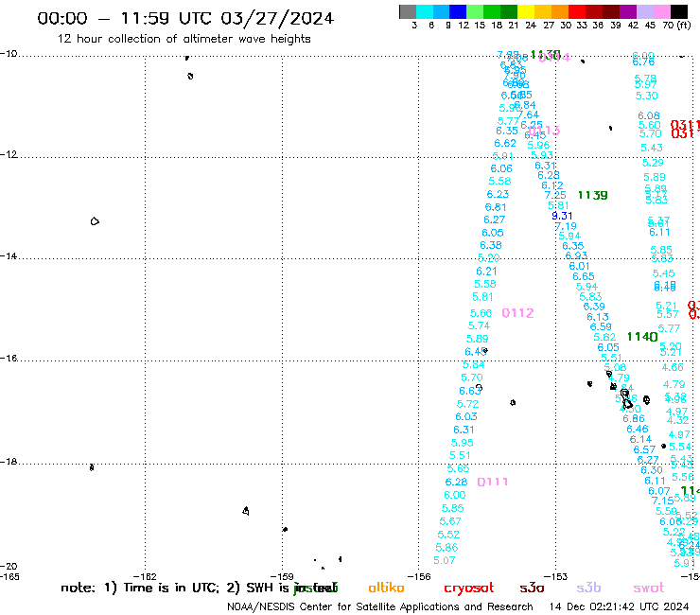Click the '-159' longitude axis label
This screenshot has width=700, height=615.
282,576
